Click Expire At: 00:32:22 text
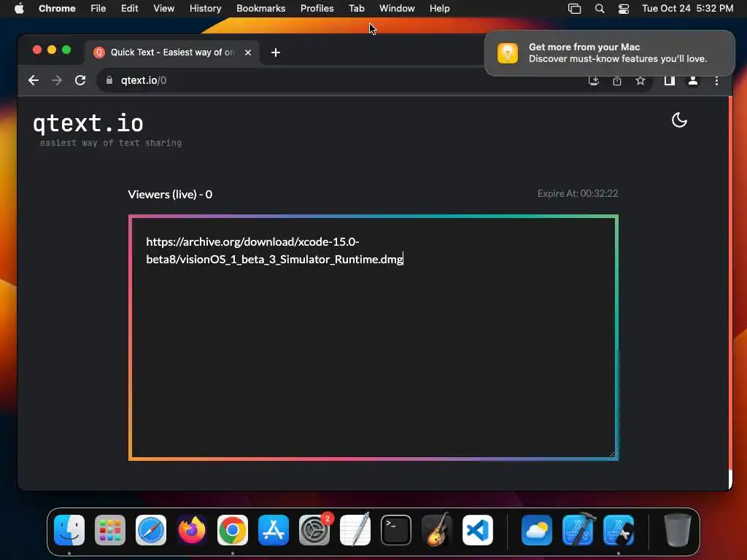Image resolution: width=747 pixels, height=560 pixels. pos(578,193)
